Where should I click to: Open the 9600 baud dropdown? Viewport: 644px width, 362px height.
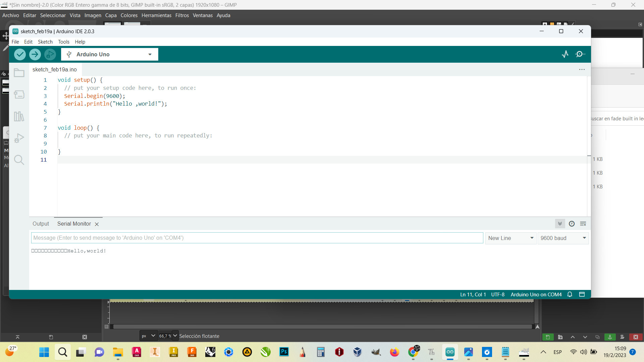pos(563,238)
